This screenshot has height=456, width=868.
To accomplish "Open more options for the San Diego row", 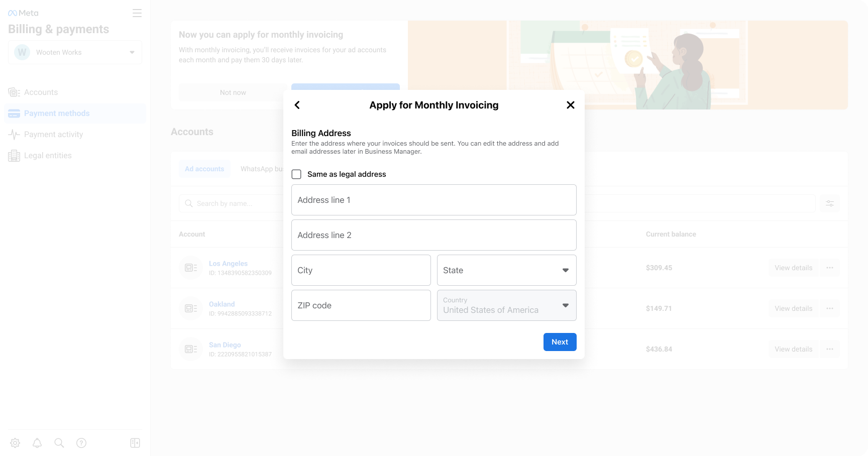I will click(830, 349).
